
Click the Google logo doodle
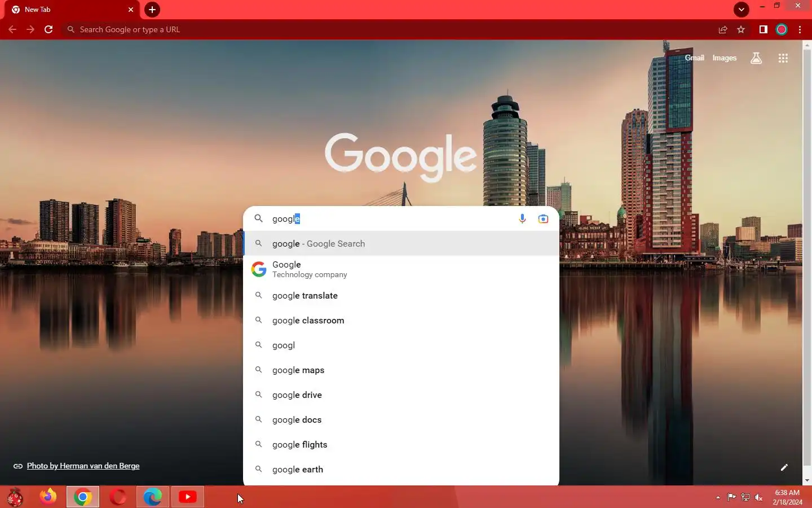click(x=401, y=157)
